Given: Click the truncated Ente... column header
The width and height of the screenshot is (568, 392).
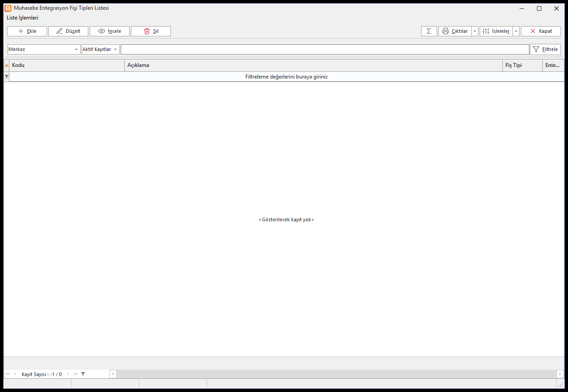Looking at the screenshot, I should [553, 65].
